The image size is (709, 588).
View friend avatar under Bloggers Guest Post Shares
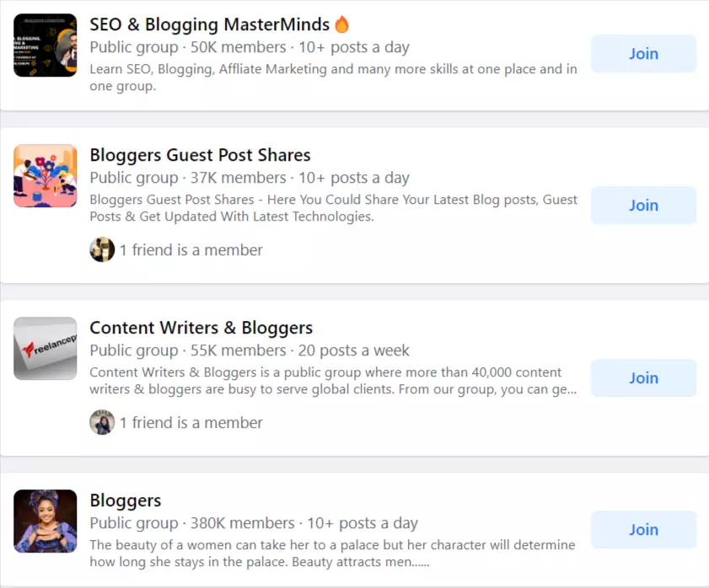click(102, 249)
